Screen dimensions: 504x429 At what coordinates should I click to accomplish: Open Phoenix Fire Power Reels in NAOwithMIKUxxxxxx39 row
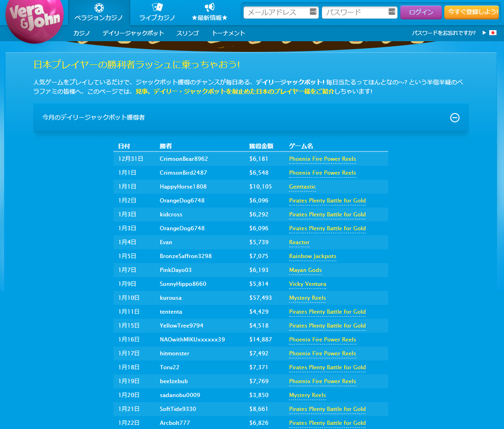pos(322,340)
